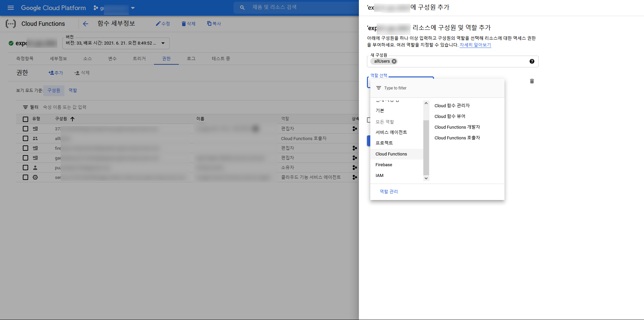
Task: Check the allUsers row checkbox
Action: [25, 138]
